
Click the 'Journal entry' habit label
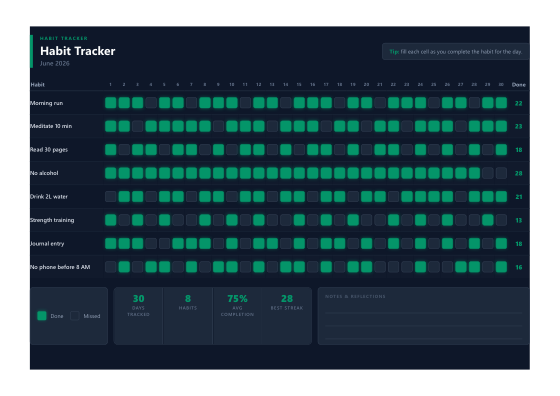tap(47, 244)
